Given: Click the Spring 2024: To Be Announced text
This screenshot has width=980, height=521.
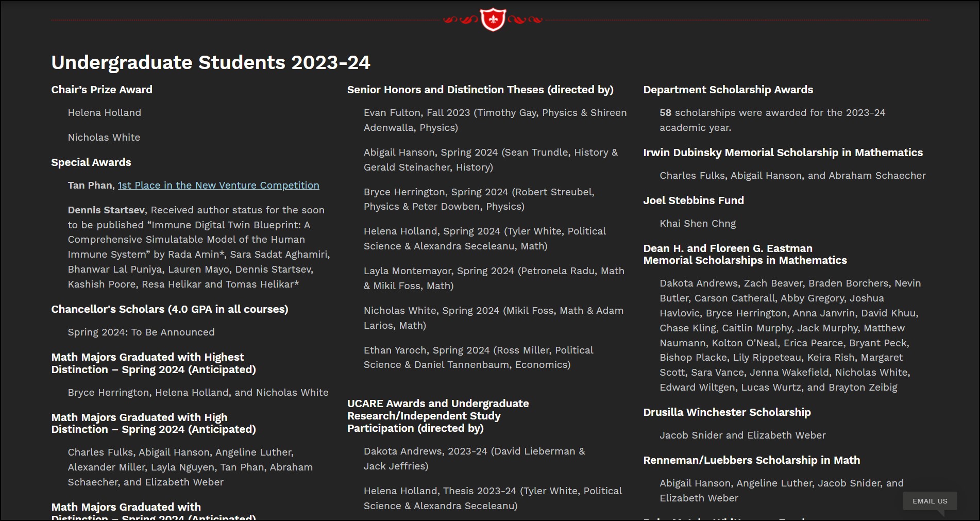Looking at the screenshot, I should [141, 332].
